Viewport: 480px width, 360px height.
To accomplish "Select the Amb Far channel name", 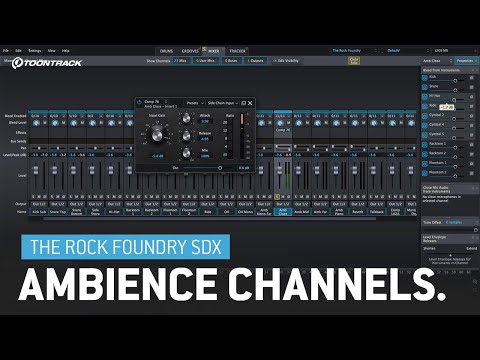I will (x=320, y=212).
